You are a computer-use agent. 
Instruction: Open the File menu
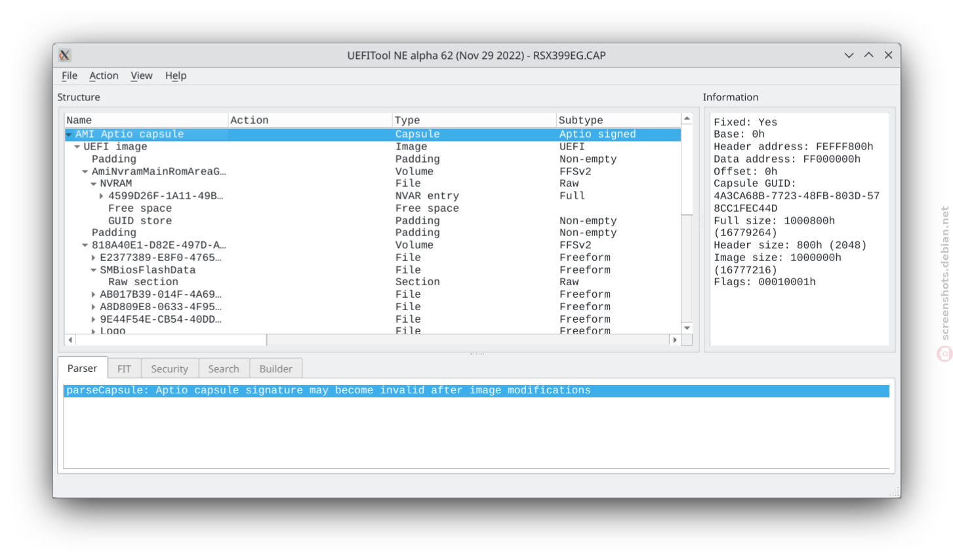point(70,75)
